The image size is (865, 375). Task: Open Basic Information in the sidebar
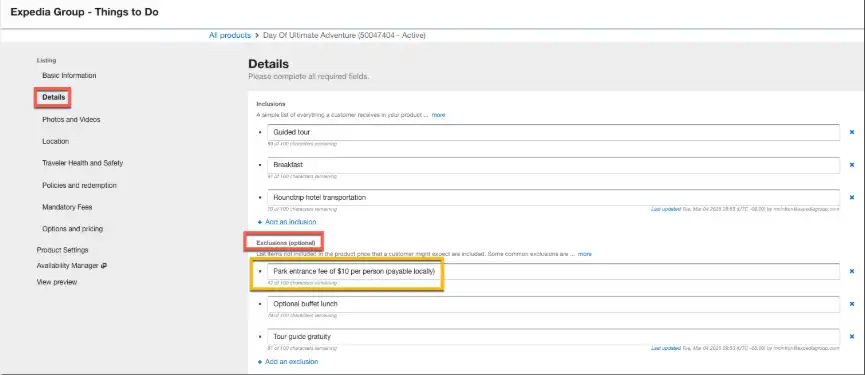click(x=69, y=76)
